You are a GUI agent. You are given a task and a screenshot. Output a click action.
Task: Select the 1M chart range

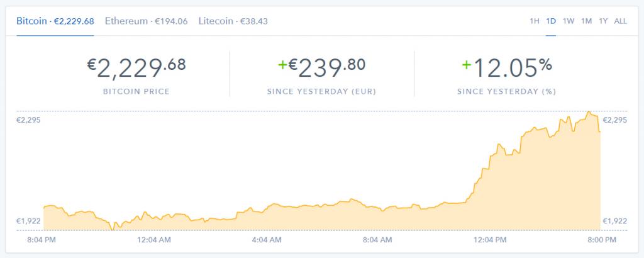[587, 21]
